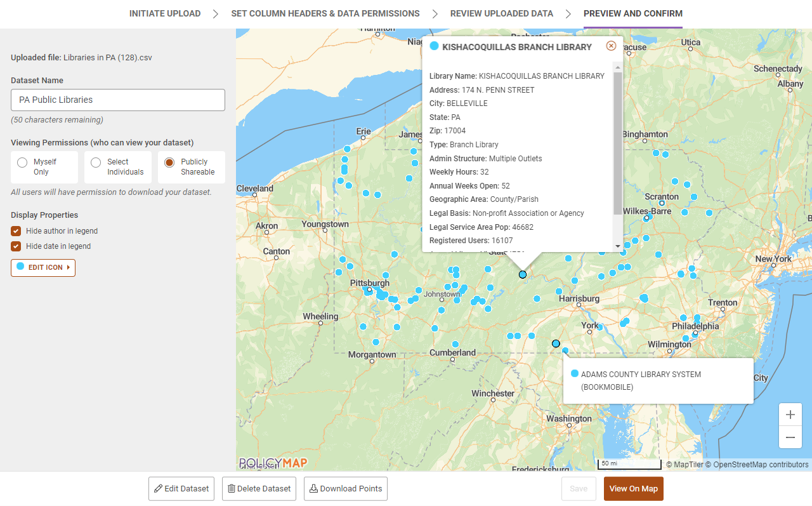The height and width of the screenshot is (506, 812).
Task: Open the MapTiler attribution link
Action: coord(684,465)
